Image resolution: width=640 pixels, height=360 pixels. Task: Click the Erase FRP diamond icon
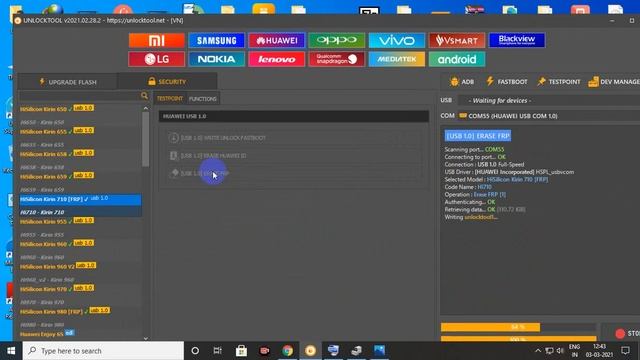tap(175, 173)
